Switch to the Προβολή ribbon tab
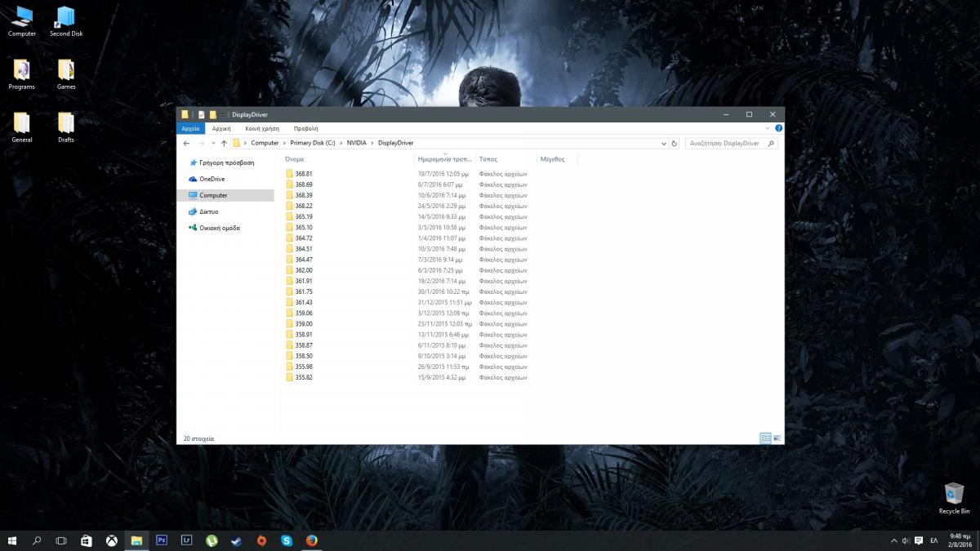This screenshot has width=980, height=551. tap(305, 128)
